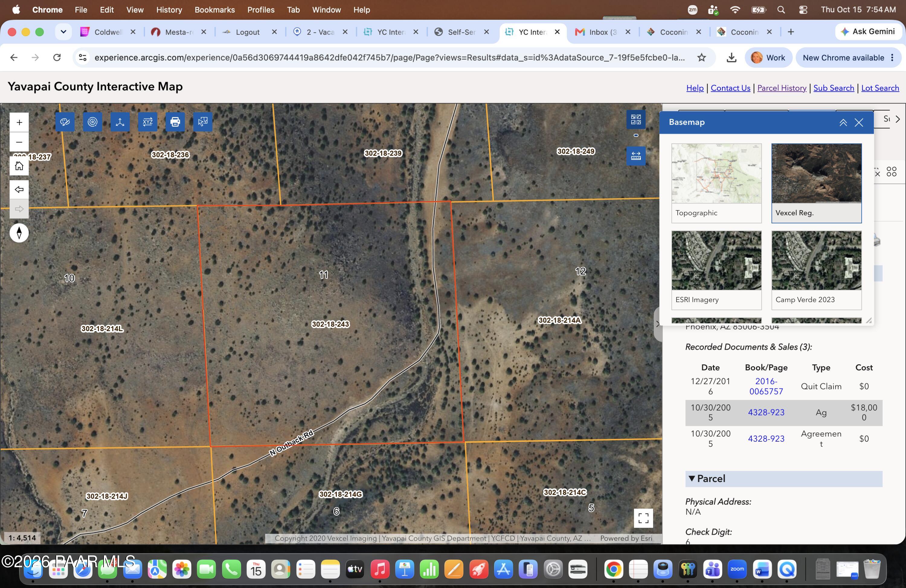Open Chrome tab search dropdown
The image size is (906, 588).
click(64, 32)
